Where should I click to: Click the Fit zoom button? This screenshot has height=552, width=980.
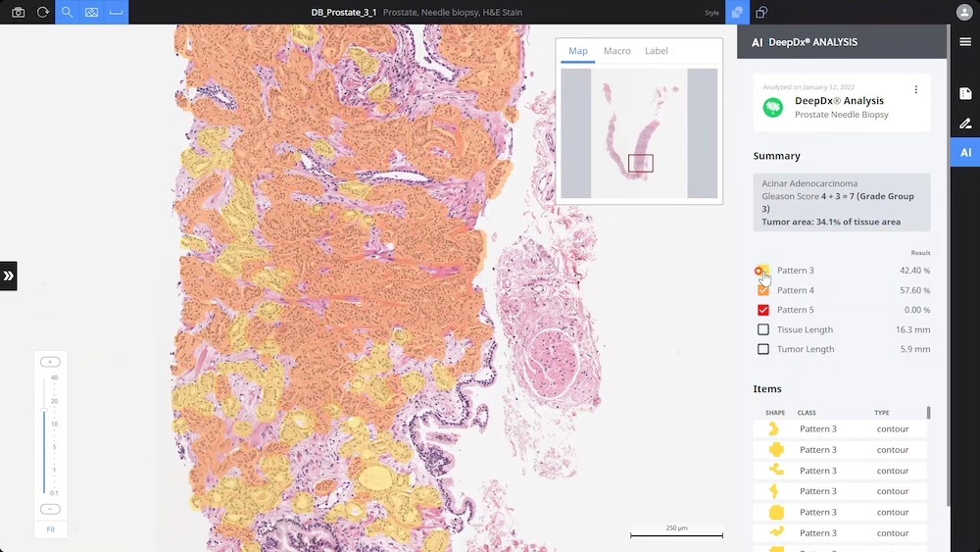click(50, 529)
